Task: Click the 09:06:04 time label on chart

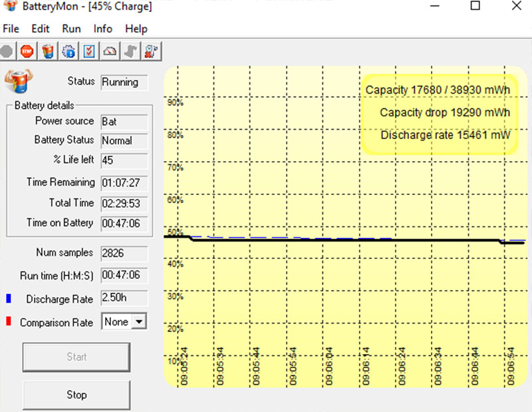Action: pyautogui.click(x=329, y=366)
